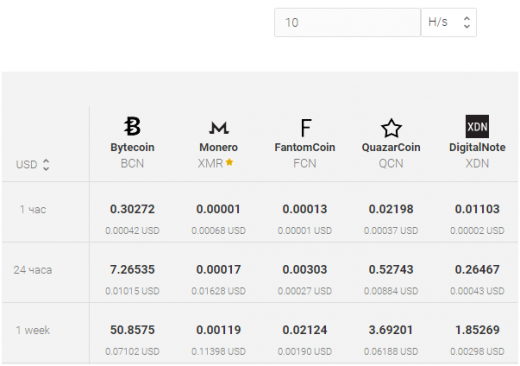Click the 0.01015 USD daily Bytecoin price
The height and width of the screenshot is (366, 520).
pyautogui.click(x=132, y=291)
